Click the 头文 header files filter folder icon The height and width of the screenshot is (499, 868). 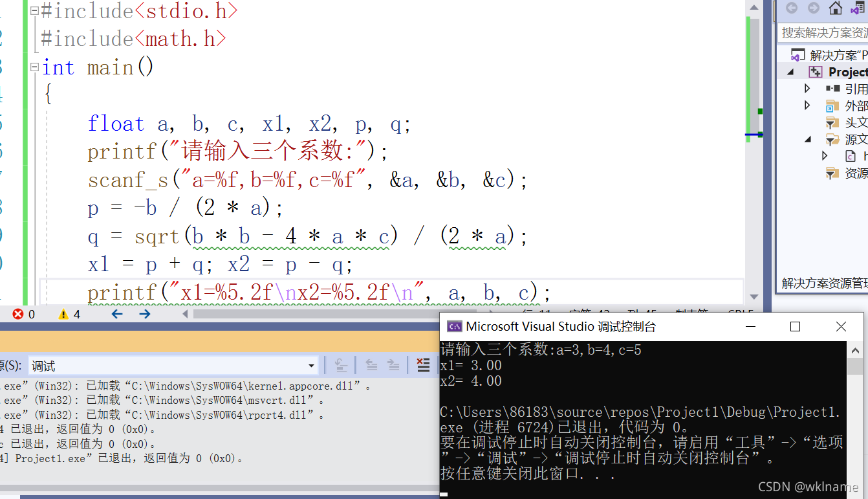pos(832,122)
